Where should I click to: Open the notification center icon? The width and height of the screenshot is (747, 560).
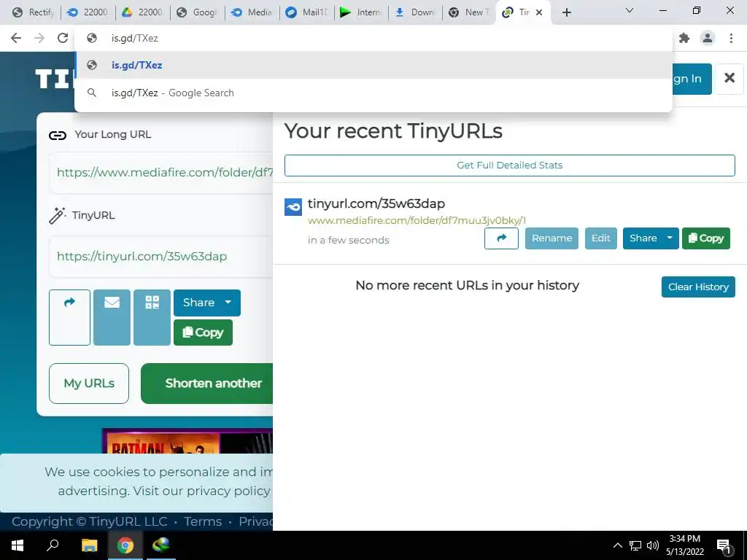pyautogui.click(x=724, y=546)
